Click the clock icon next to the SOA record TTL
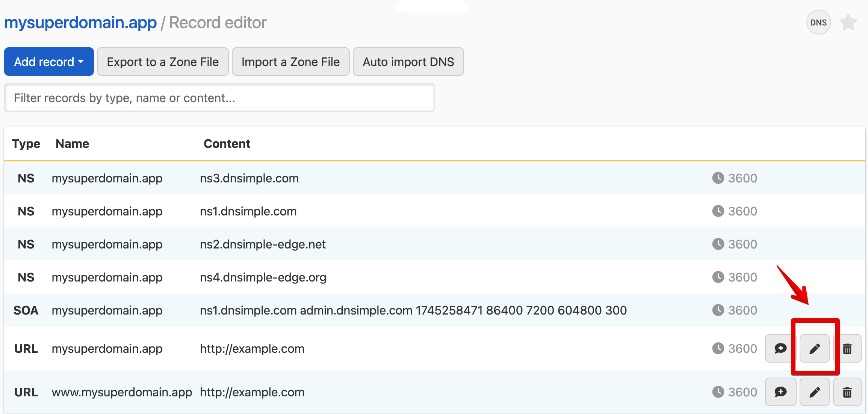 [x=718, y=310]
